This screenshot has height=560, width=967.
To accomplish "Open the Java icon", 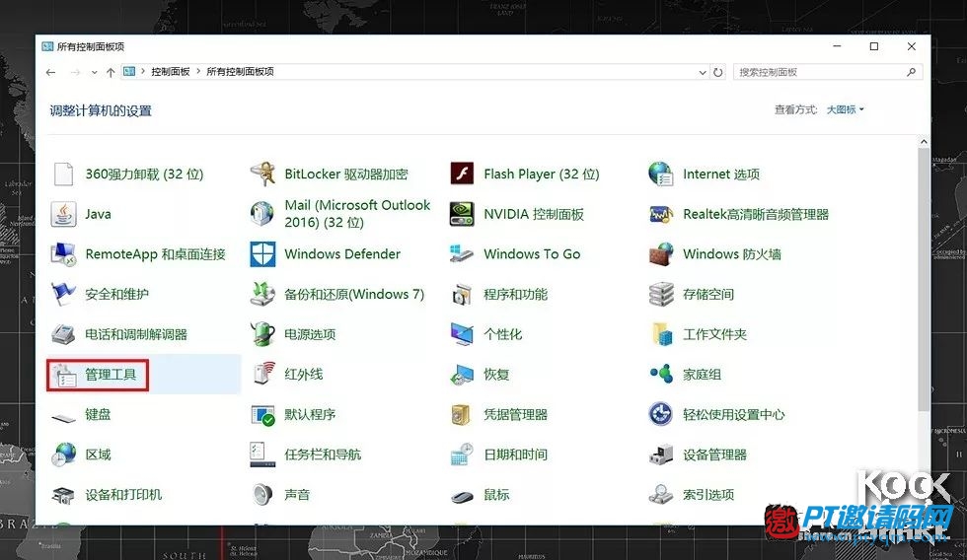I will (63, 214).
